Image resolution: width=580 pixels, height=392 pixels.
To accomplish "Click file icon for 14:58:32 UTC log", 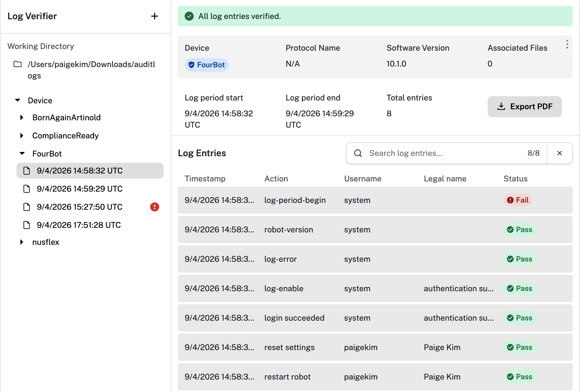I will point(27,171).
